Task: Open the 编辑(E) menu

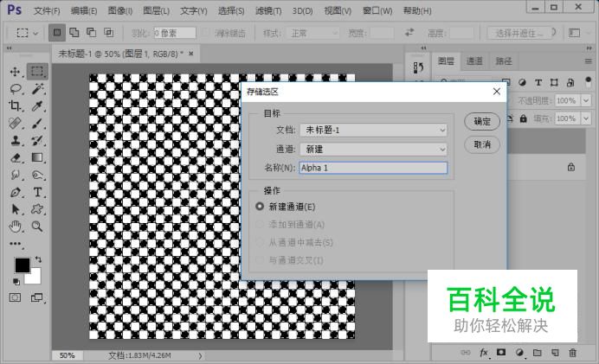Action: (84, 11)
